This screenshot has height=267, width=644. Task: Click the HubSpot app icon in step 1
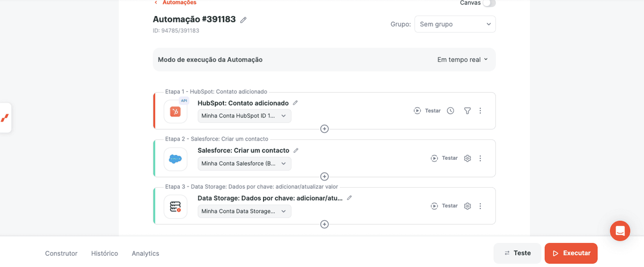[x=175, y=111]
